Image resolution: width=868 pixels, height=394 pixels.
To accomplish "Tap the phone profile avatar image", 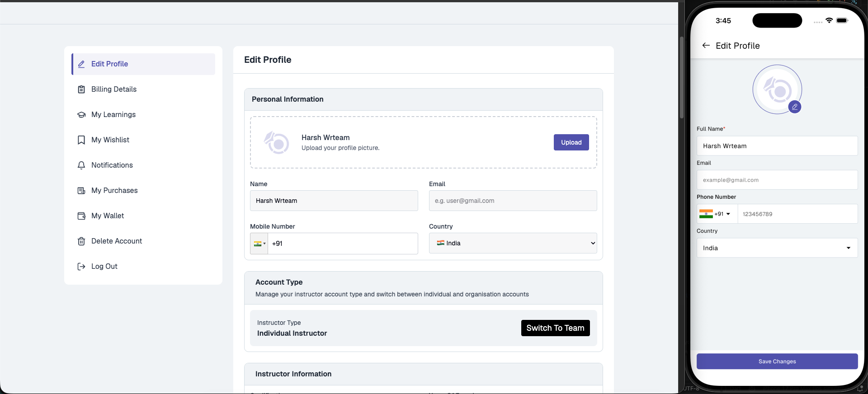I will click(x=777, y=89).
